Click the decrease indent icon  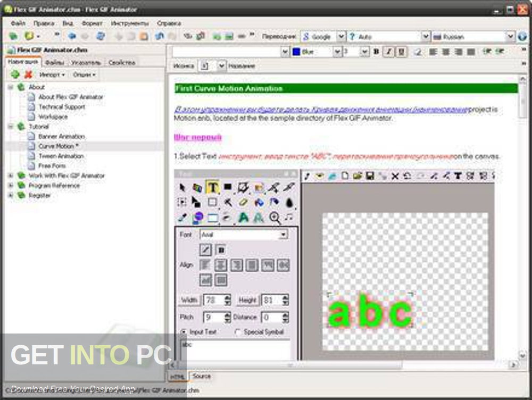click(x=487, y=52)
